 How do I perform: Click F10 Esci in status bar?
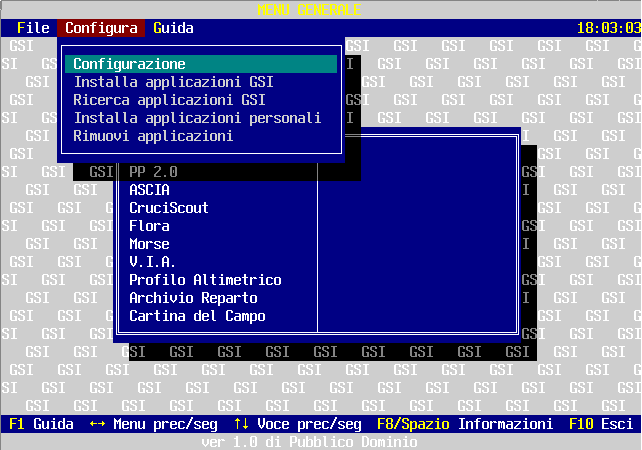point(601,424)
